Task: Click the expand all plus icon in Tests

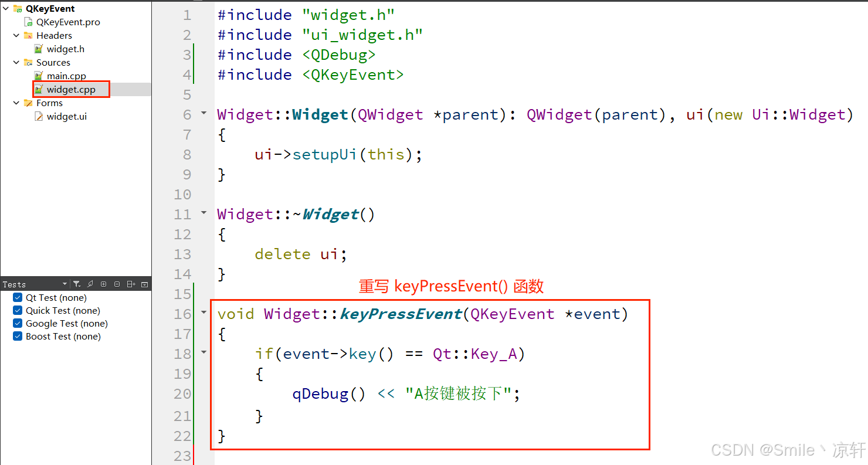Action: coord(103,284)
